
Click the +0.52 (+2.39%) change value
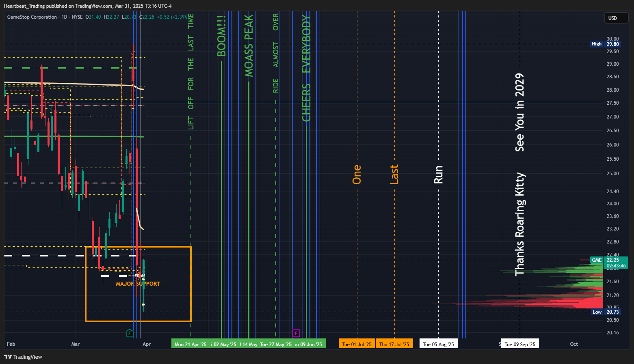coord(172,17)
